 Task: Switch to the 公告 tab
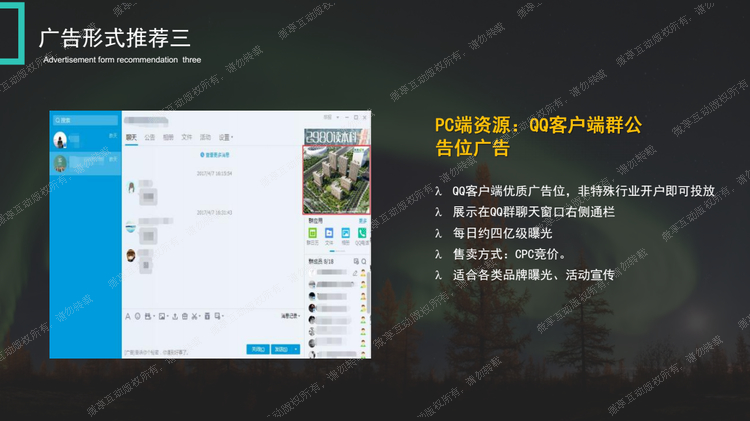pyautogui.click(x=150, y=137)
